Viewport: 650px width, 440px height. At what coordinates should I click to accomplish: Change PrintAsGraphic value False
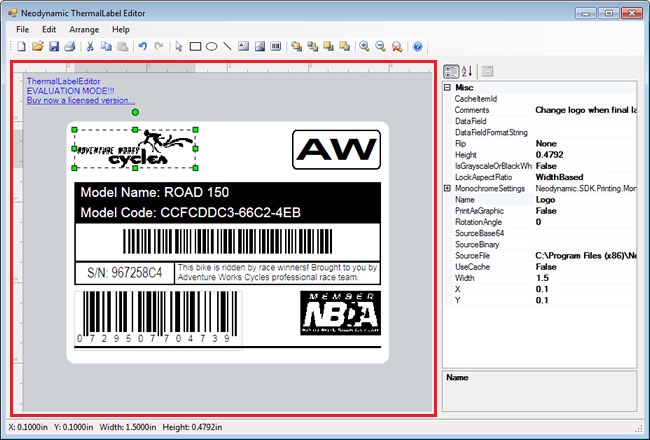pos(585,211)
